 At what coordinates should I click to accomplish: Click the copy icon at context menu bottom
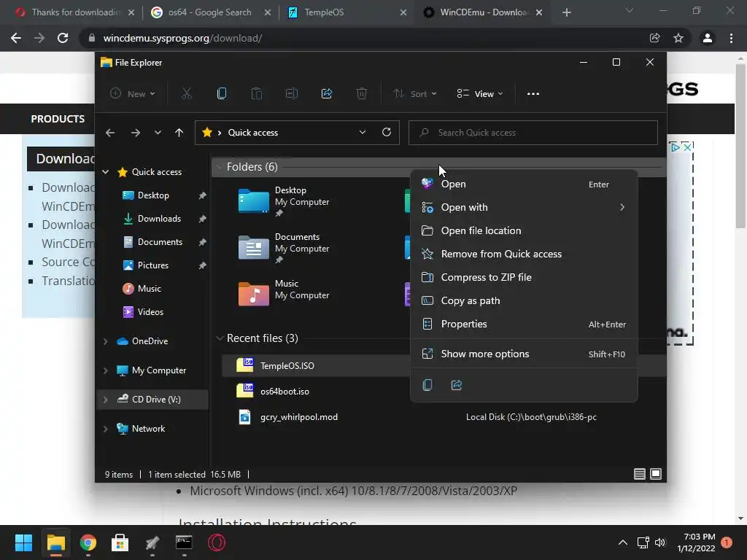point(427,385)
